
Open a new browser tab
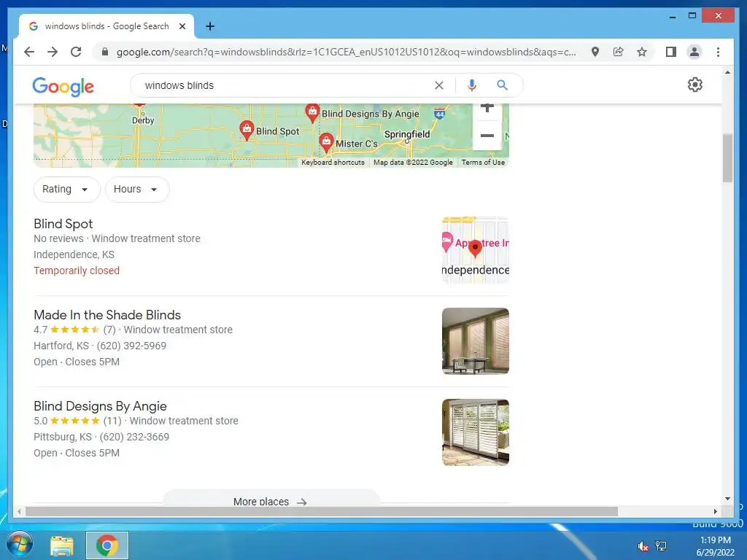pyautogui.click(x=209, y=26)
